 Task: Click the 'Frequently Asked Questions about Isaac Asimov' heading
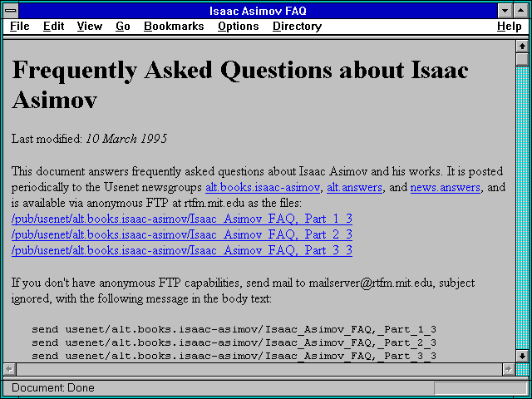(x=240, y=85)
